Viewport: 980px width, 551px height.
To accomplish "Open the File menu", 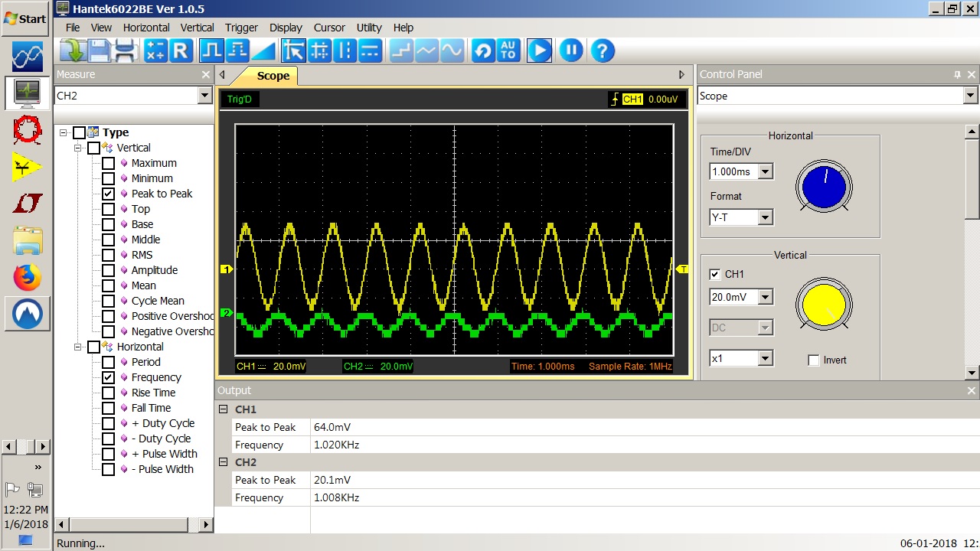I will pos(73,28).
